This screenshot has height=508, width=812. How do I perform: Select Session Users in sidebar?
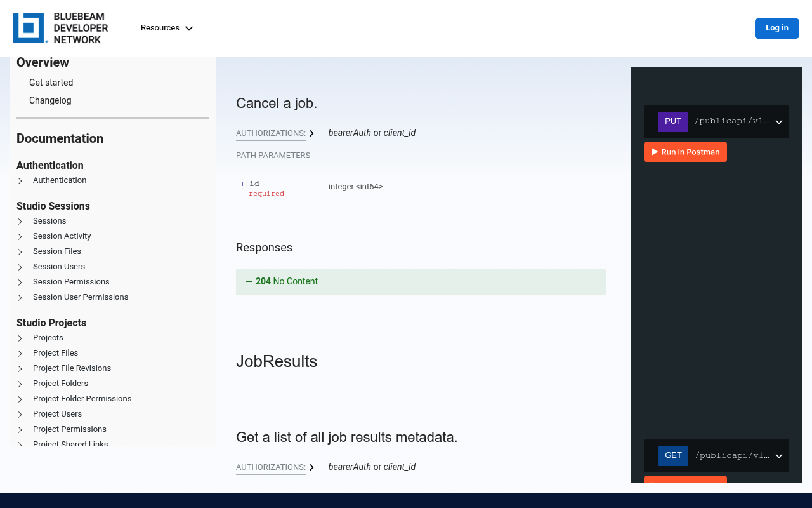pos(59,267)
